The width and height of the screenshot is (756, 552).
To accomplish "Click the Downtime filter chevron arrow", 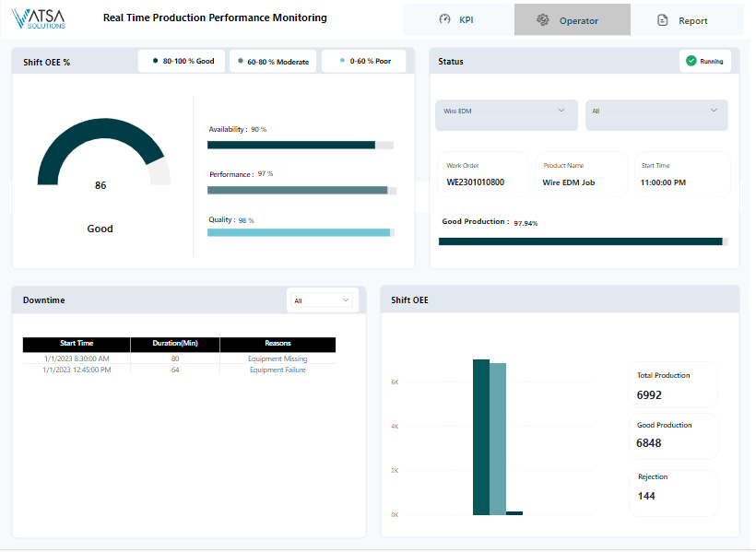I will 346,299.
